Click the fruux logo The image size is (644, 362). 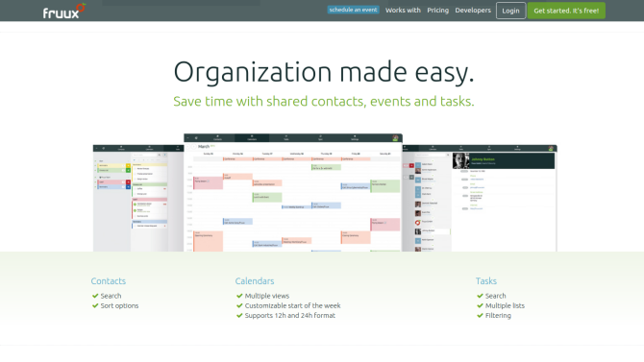(x=64, y=12)
